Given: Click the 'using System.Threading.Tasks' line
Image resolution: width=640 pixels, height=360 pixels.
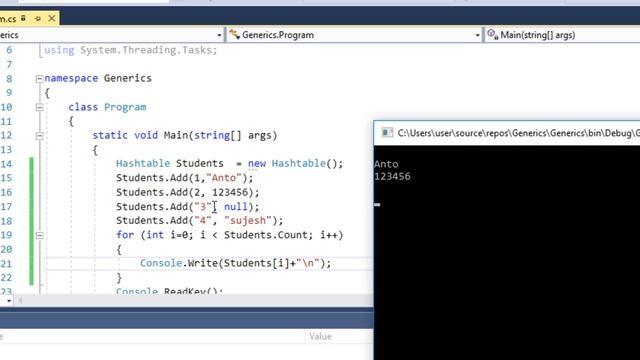Looking at the screenshot, I should tap(131, 50).
